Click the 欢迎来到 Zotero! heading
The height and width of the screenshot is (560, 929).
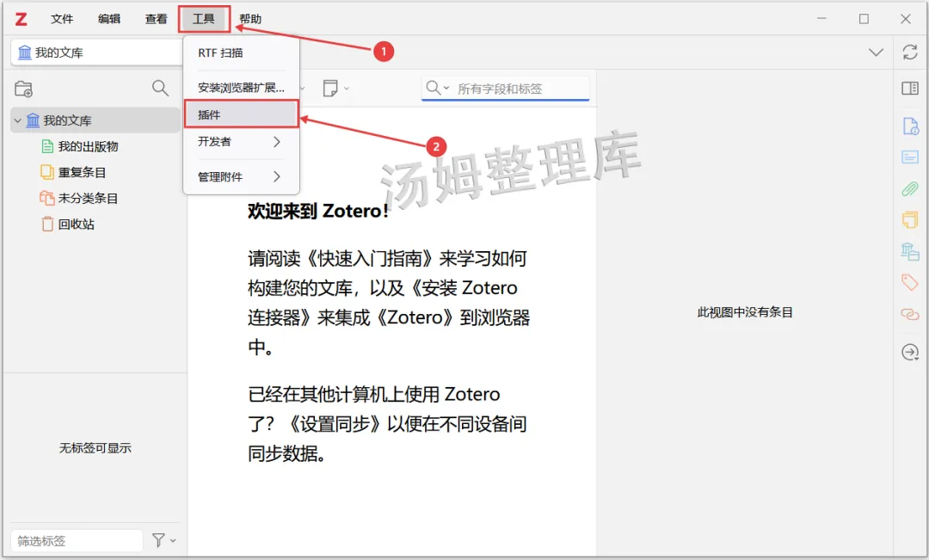pos(318,211)
